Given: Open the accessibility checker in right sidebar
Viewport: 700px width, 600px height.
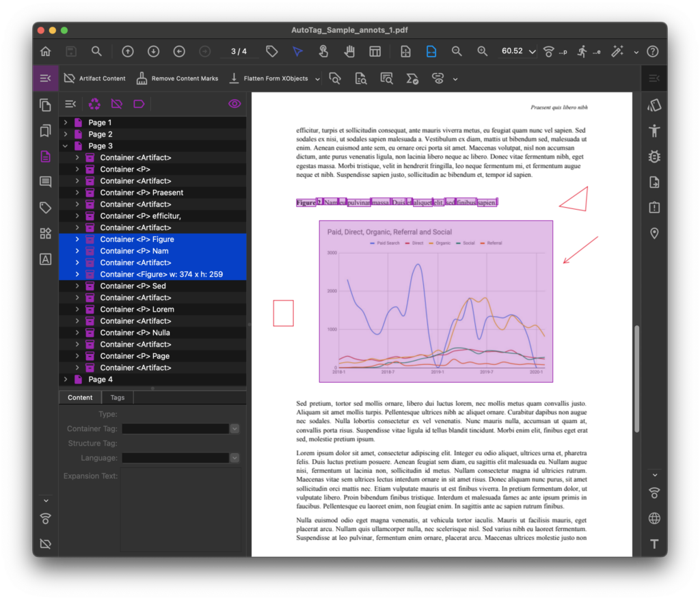Looking at the screenshot, I should tap(654, 131).
